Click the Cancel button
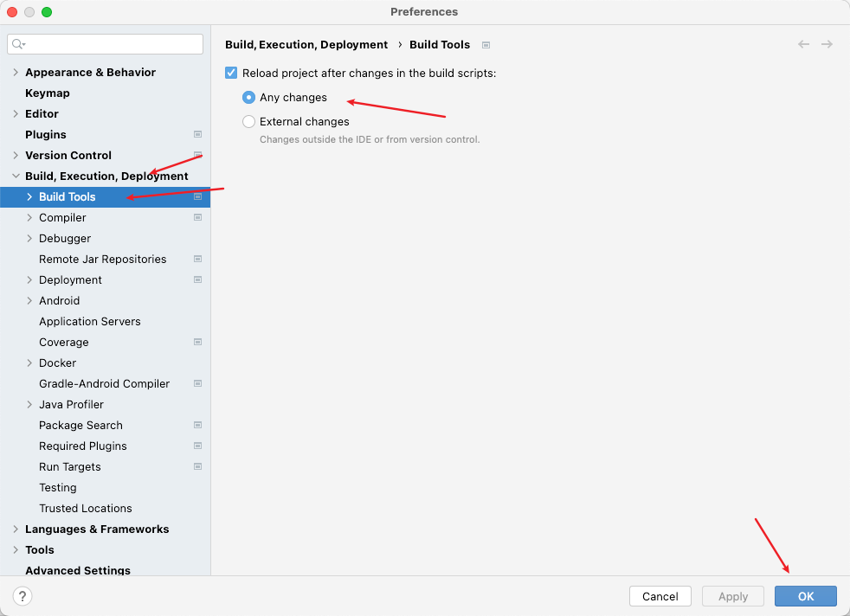 660,596
